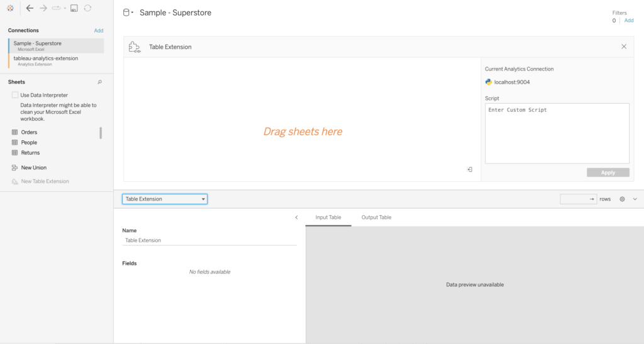Click the data source cylinder icon
Screen dimensions: 644x344
coord(126,13)
